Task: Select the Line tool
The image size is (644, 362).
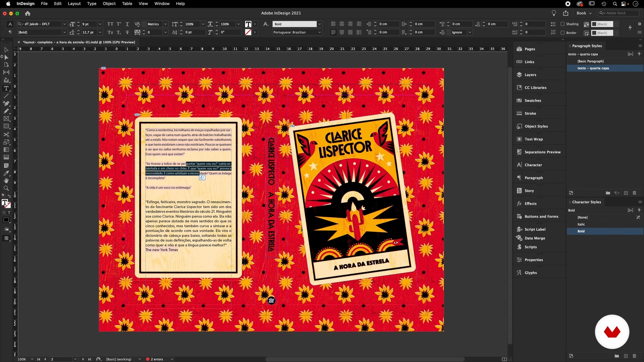Action: coord(6,96)
